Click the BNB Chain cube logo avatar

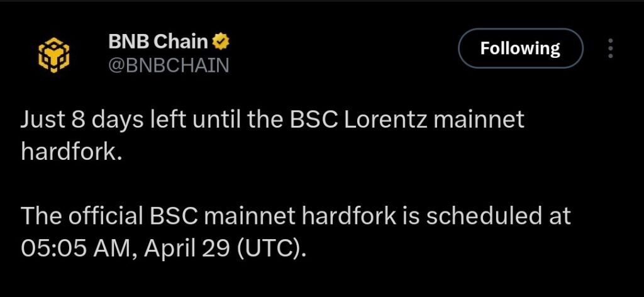pyautogui.click(x=54, y=53)
